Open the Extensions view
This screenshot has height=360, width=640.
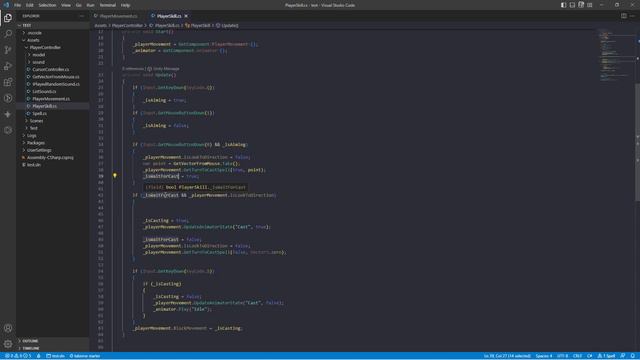click(8, 82)
